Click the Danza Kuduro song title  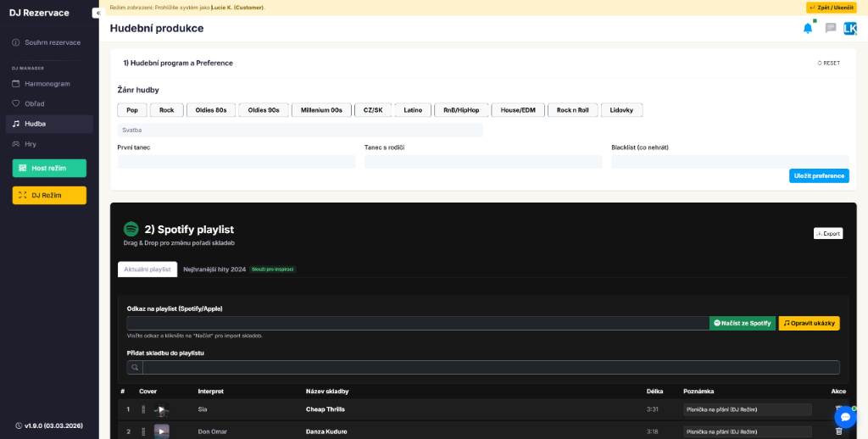(x=326, y=431)
